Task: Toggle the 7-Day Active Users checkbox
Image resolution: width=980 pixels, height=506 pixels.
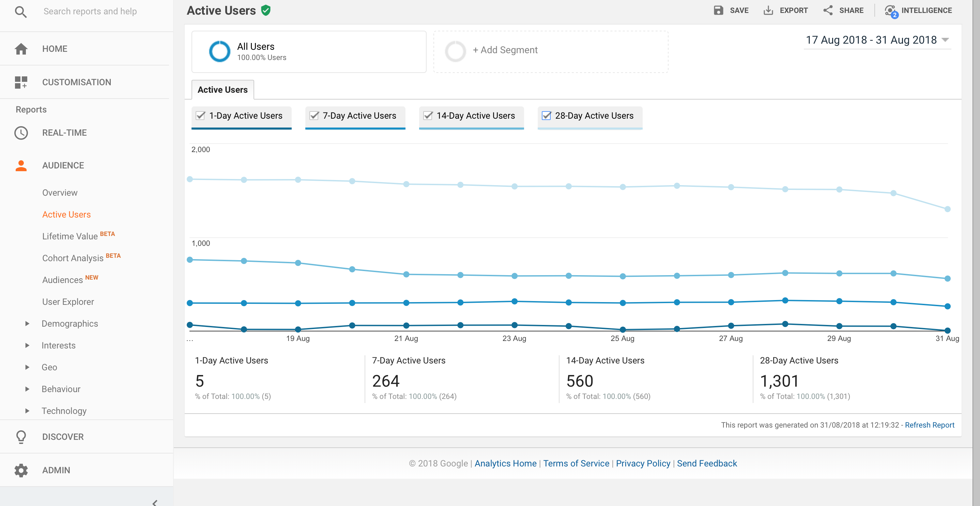Action: [x=314, y=115]
